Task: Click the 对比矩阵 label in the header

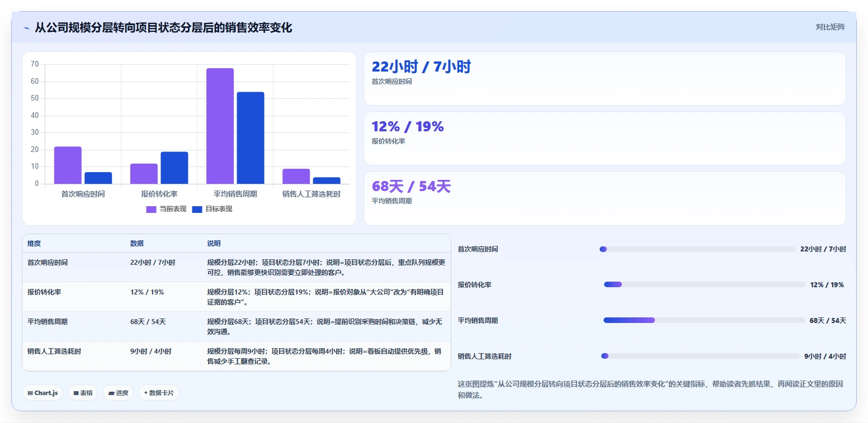Action: pos(830,27)
